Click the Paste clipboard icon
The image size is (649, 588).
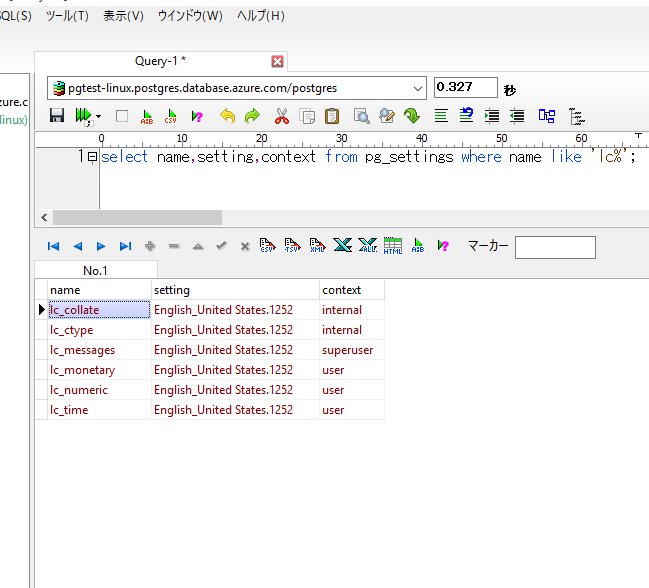click(x=332, y=116)
